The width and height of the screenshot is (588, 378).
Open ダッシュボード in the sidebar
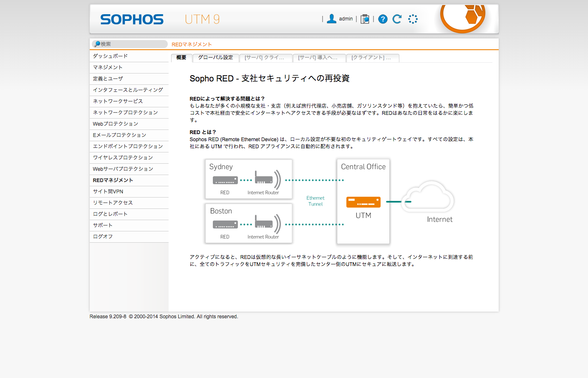click(129, 56)
